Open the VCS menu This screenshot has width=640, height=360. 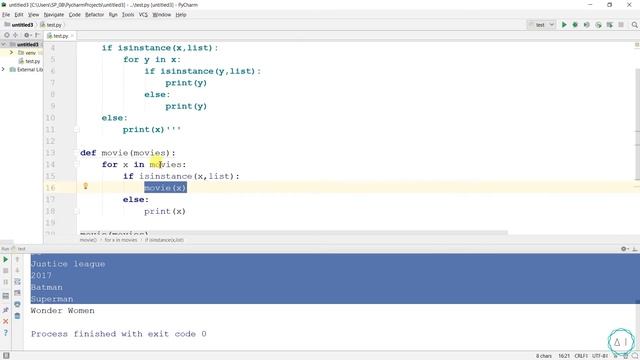coord(143,15)
